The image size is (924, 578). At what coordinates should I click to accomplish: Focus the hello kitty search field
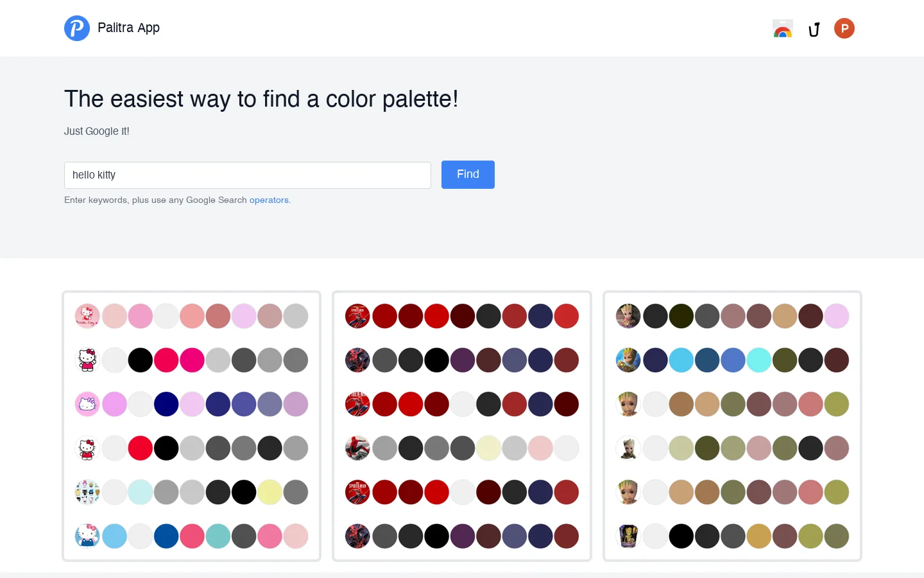pyautogui.click(x=248, y=175)
